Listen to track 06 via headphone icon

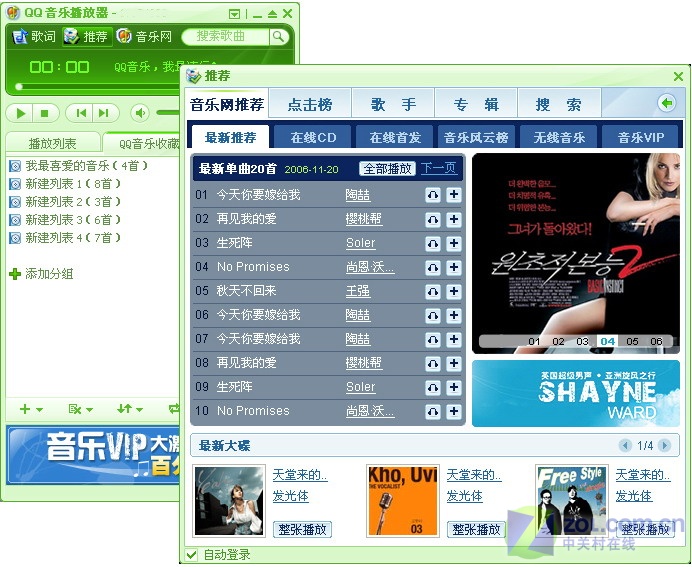click(433, 315)
